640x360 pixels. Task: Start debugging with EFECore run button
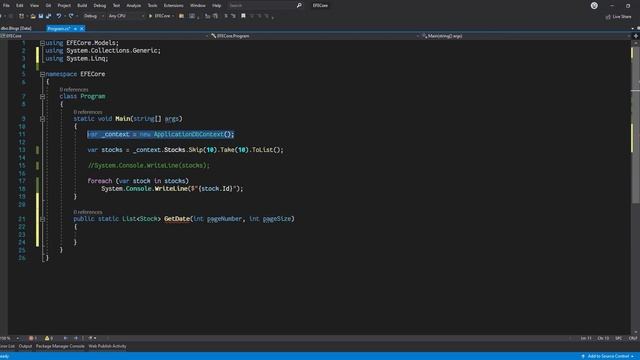click(161, 16)
